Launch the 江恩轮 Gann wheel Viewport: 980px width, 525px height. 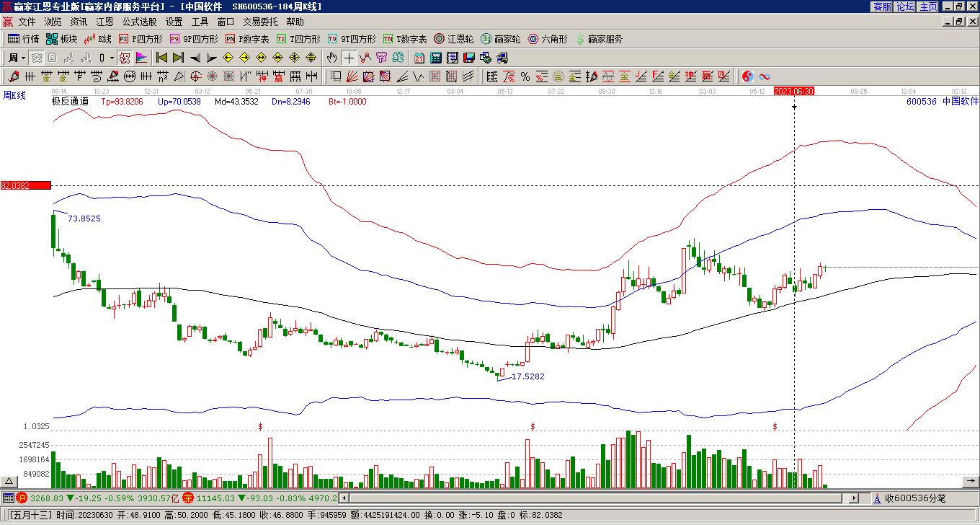(454, 39)
